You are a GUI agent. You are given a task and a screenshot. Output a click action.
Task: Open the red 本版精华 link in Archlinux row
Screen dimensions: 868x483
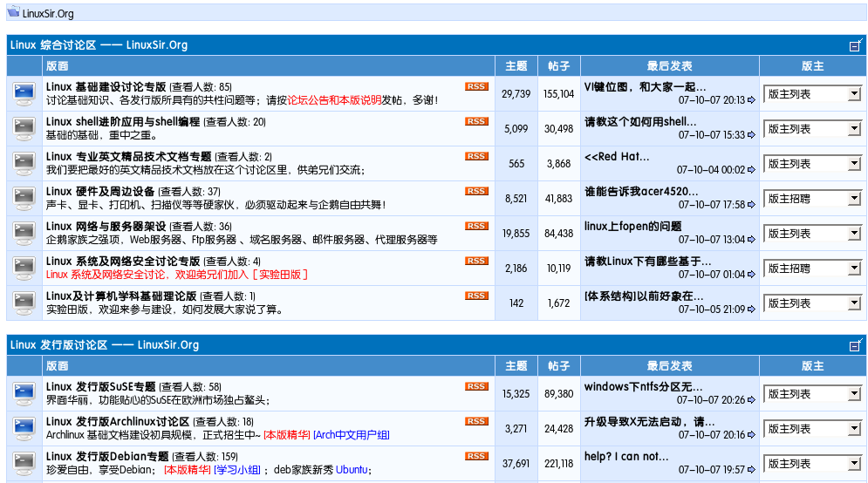(x=287, y=435)
